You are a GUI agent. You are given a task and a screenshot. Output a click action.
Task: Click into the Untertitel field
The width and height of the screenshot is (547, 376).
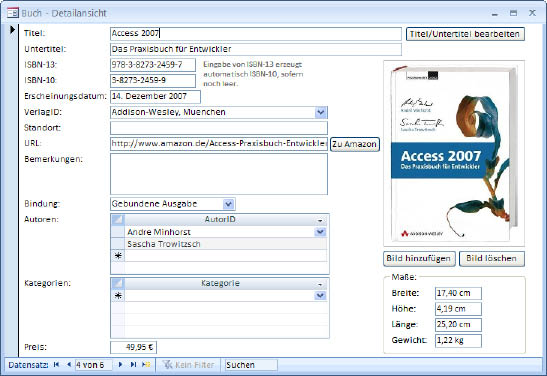tap(256, 49)
